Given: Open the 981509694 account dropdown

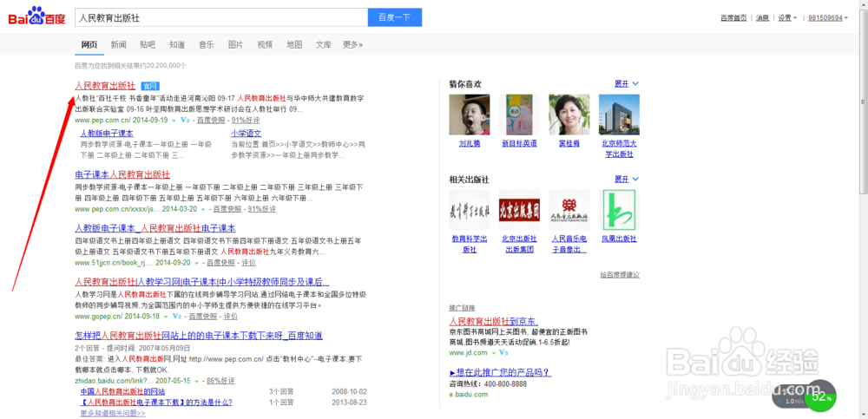Looking at the screenshot, I should pyautogui.click(x=827, y=17).
